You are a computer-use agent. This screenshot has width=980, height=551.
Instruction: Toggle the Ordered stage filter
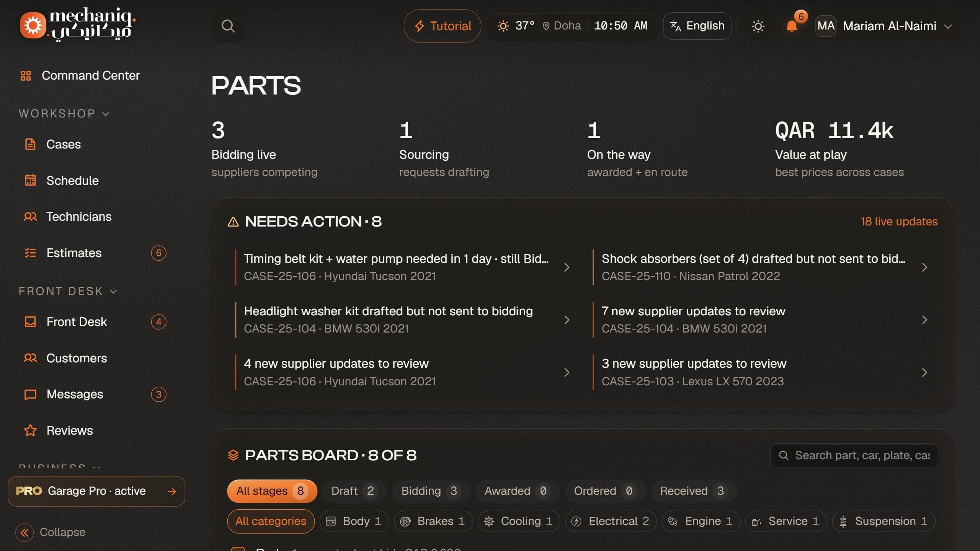point(605,491)
